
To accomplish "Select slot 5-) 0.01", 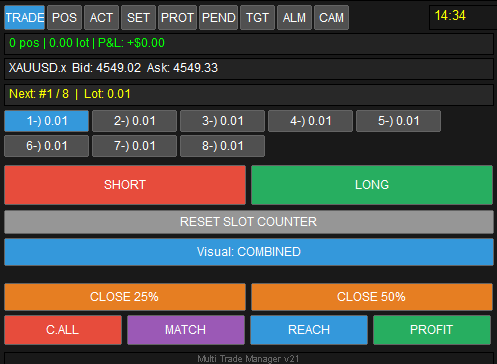I will point(398,121).
